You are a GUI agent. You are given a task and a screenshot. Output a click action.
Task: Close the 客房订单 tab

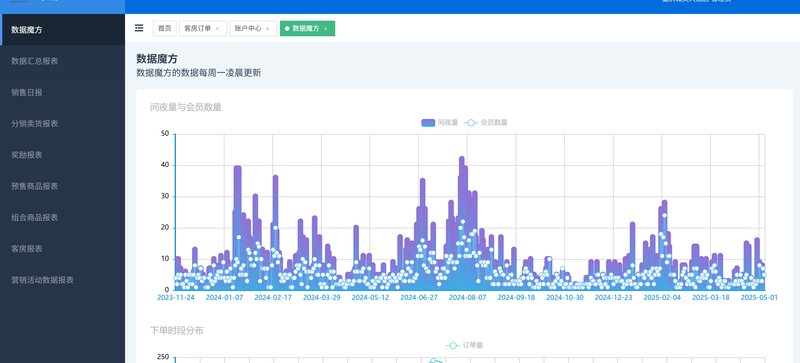[217, 29]
